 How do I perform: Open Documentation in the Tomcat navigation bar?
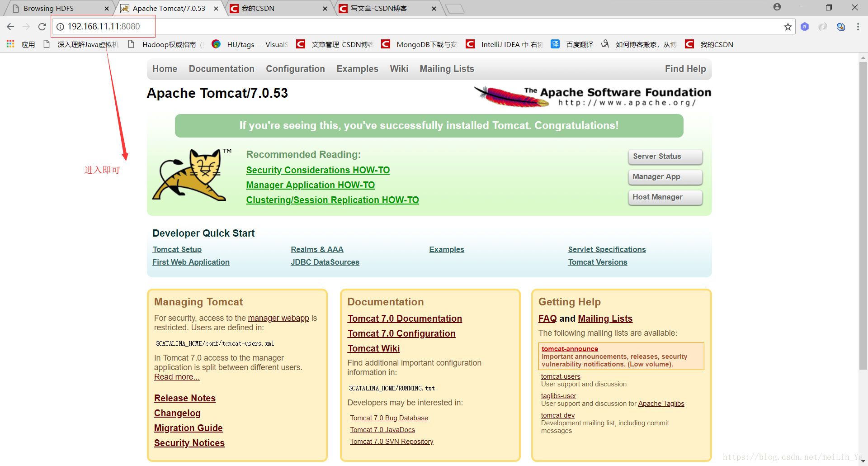click(222, 69)
